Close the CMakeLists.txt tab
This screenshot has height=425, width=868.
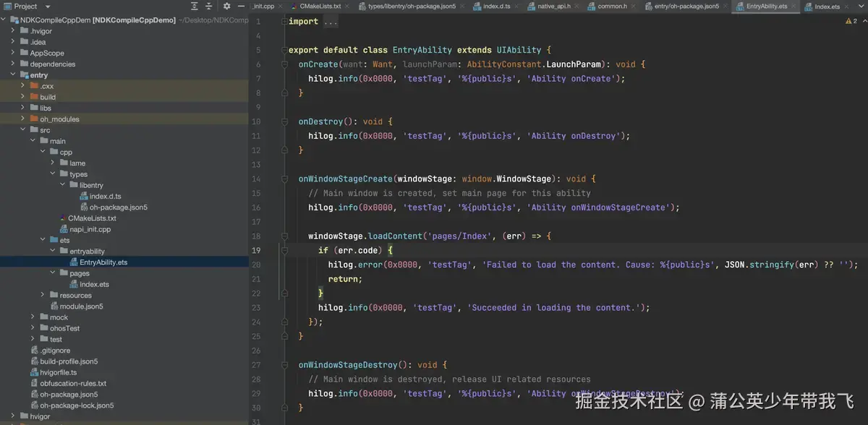pyautogui.click(x=348, y=6)
